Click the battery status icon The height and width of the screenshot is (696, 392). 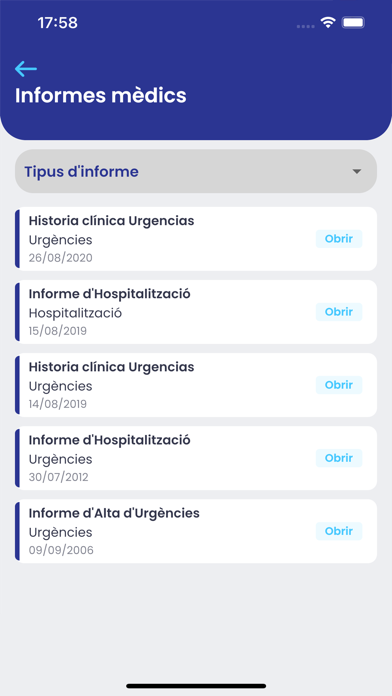point(353,23)
